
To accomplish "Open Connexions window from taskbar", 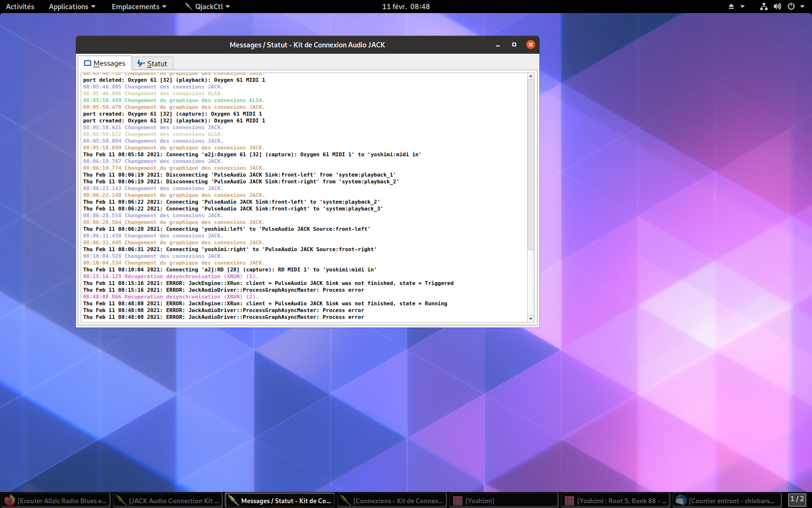I will point(391,501).
